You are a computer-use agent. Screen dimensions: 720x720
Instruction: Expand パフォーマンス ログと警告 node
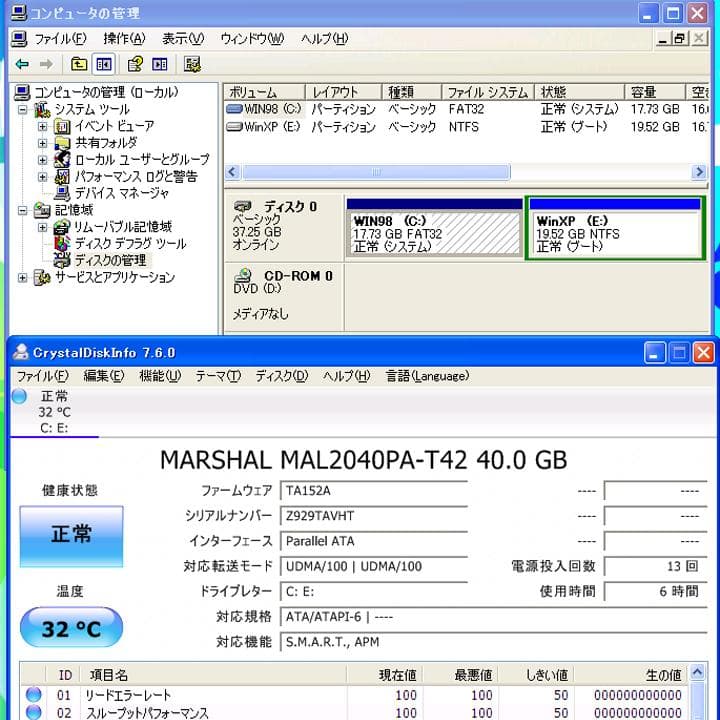42,177
